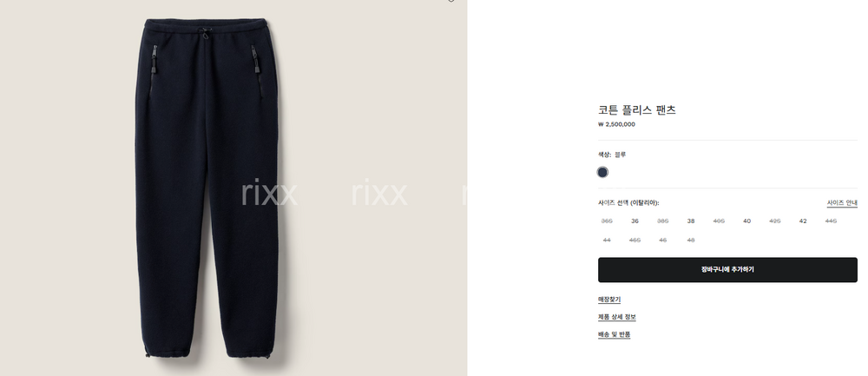
Task: Click the 장바구니에 추가하기 button
Action: tap(727, 270)
